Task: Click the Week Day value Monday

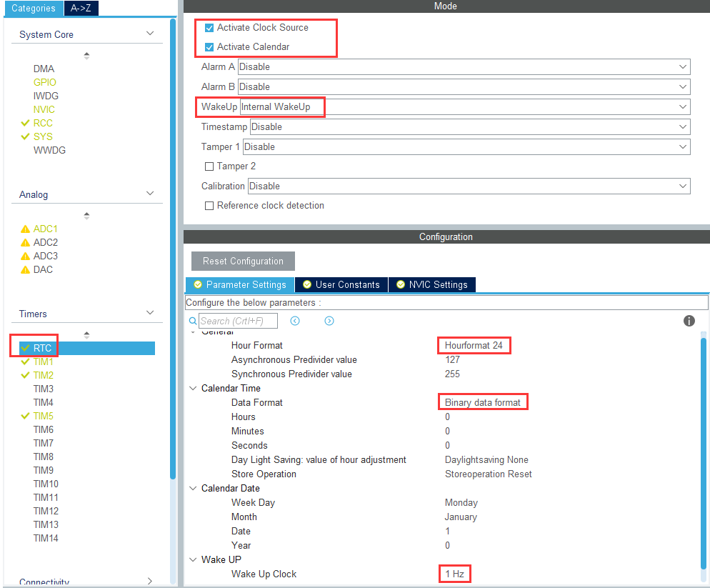Action: click(x=461, y=502)
